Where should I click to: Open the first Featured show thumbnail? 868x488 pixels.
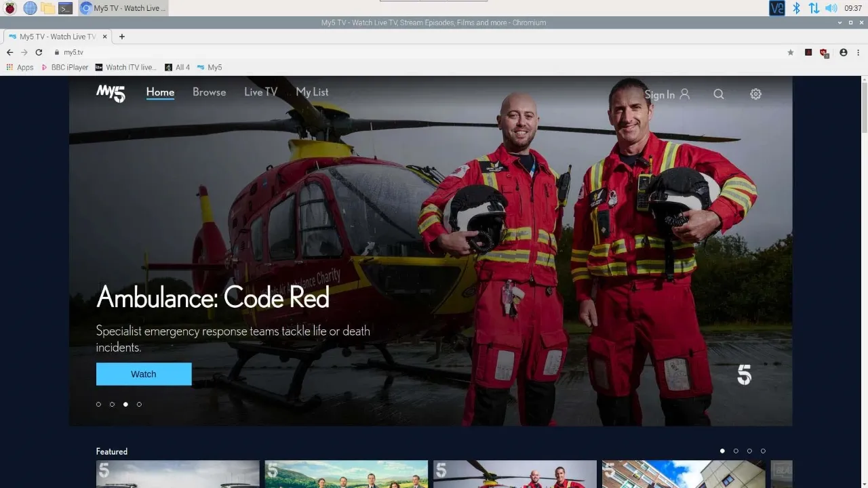[177, 474]
